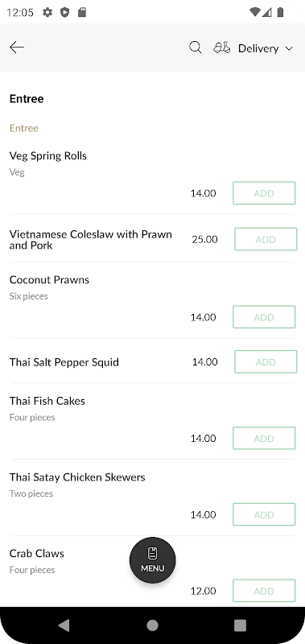Open the search magnifier icon

point(196,47)
